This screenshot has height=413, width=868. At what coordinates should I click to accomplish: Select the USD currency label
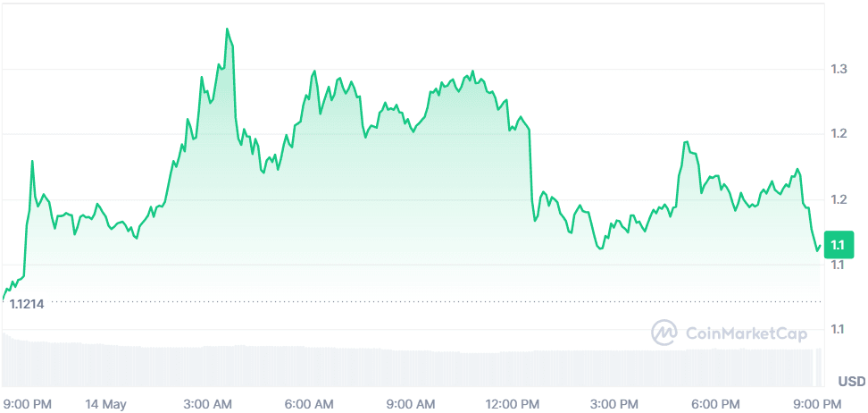pos(851,379)
